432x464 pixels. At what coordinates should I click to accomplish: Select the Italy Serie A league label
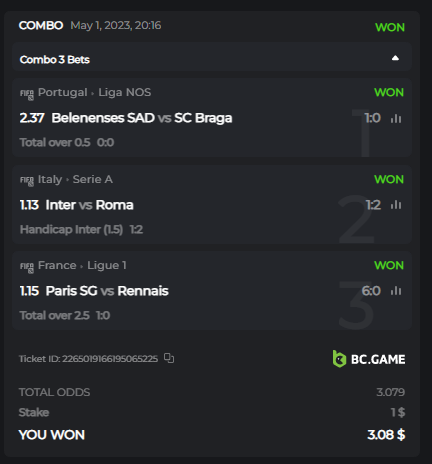coord(75,179)
